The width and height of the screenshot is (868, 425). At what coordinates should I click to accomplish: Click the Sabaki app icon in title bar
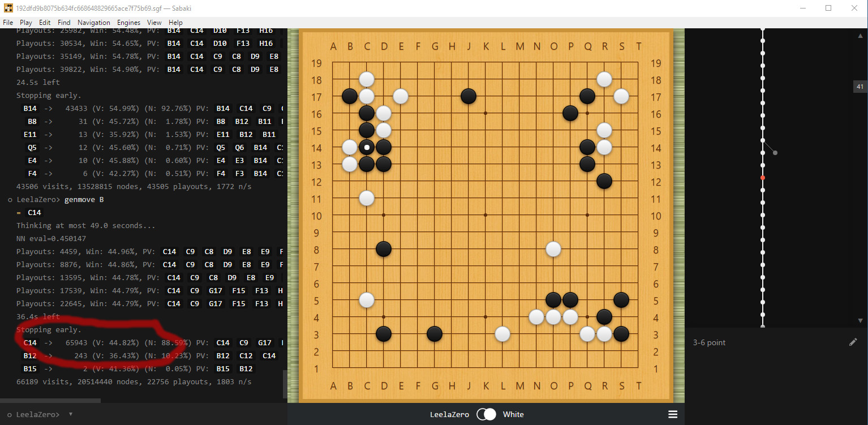(8, 8)
